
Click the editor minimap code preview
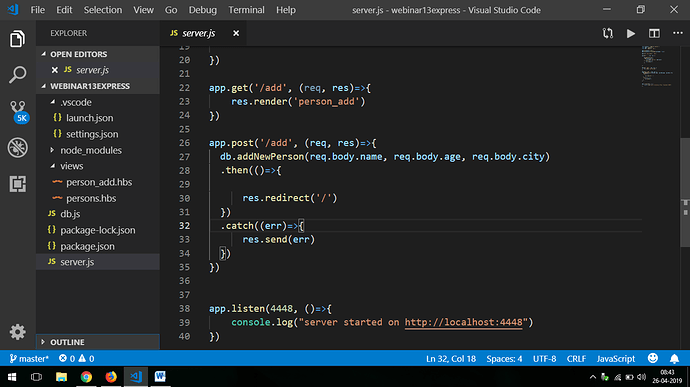click(658, 66)
